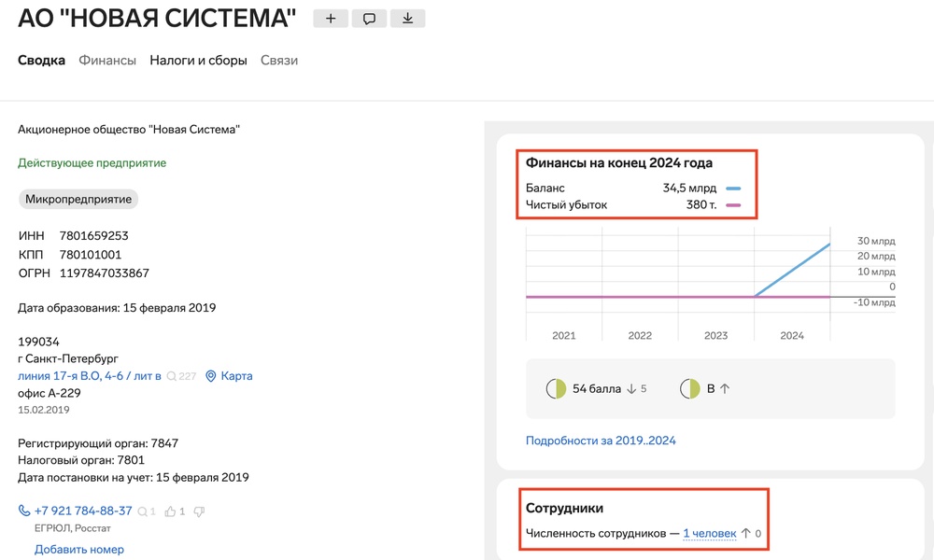Click the search icon after the phone number
This screenshot has height=560, width=934.
pyautogui.click(x=143, y=511)
